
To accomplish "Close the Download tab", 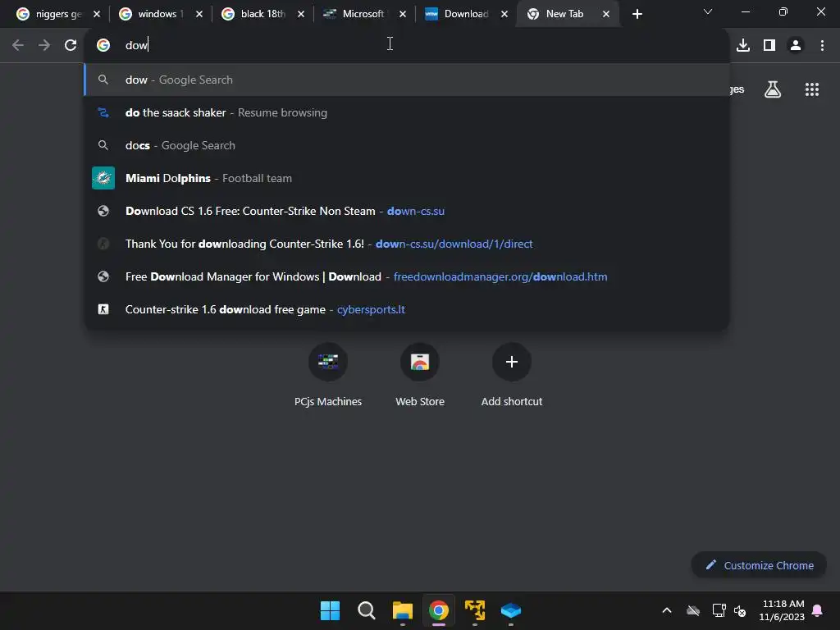I will 504,14.
